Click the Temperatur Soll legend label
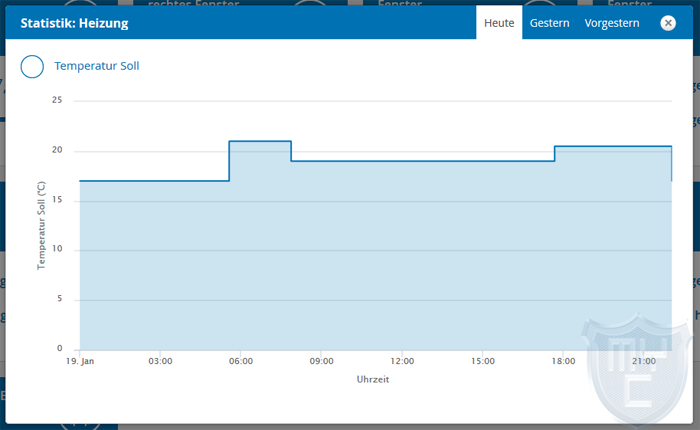Screen dimensions: 700x430 97,67
